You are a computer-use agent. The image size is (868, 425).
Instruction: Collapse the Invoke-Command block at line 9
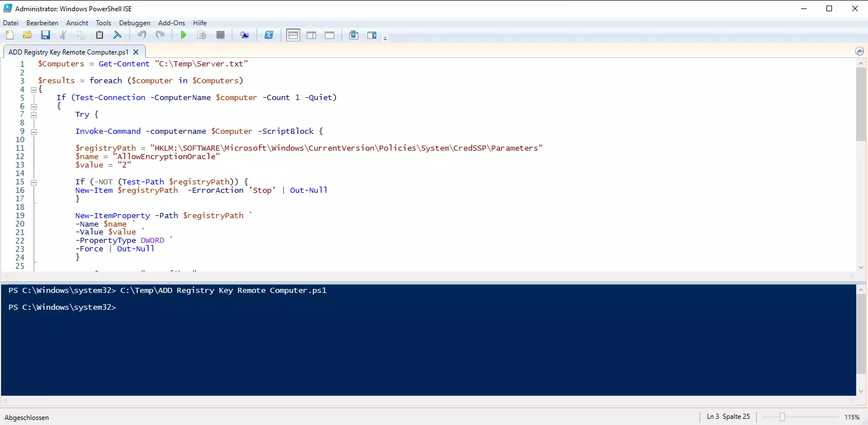(x=34, y=132)
